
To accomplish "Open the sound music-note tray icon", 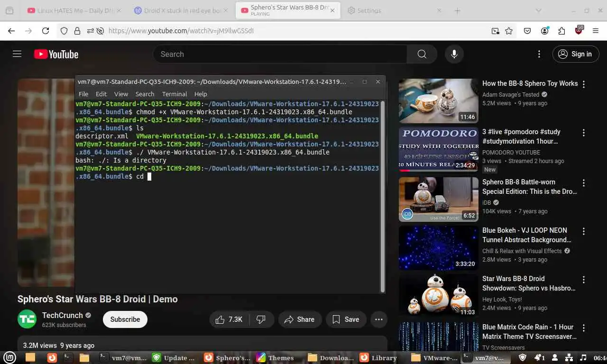I will (x=583, y=358).
